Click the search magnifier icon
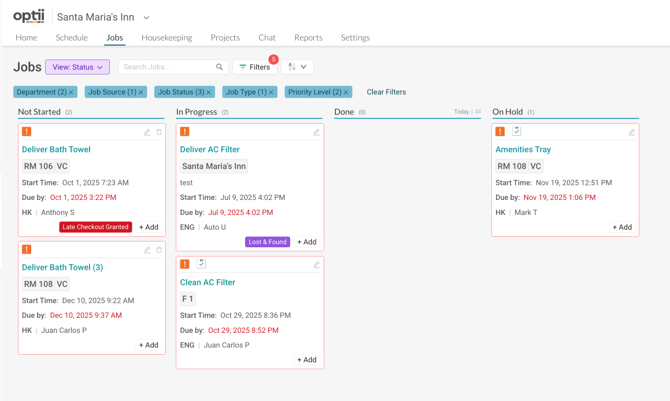The height and width of the screenshot is (401, 670). coord(220,67)
